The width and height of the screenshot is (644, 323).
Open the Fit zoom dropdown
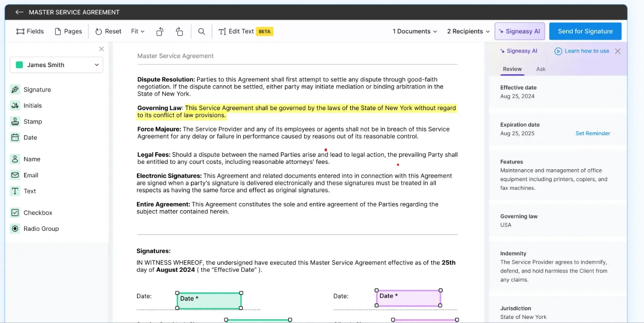(x=138, y=31)
